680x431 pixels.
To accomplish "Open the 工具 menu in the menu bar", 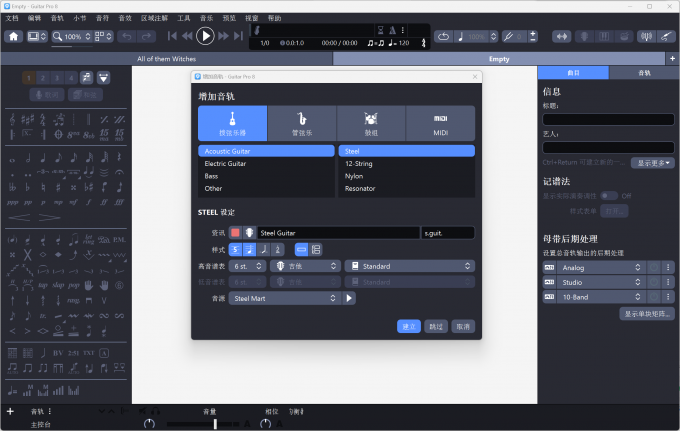I will coord(184,18).
